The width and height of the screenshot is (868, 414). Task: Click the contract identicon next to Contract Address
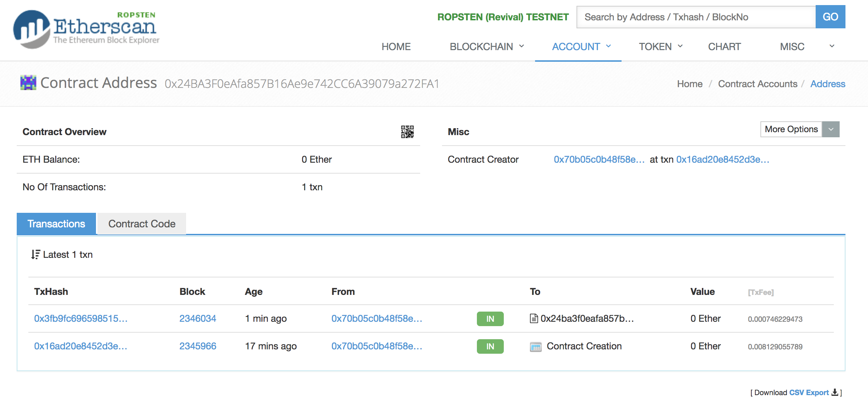[28, 83]
